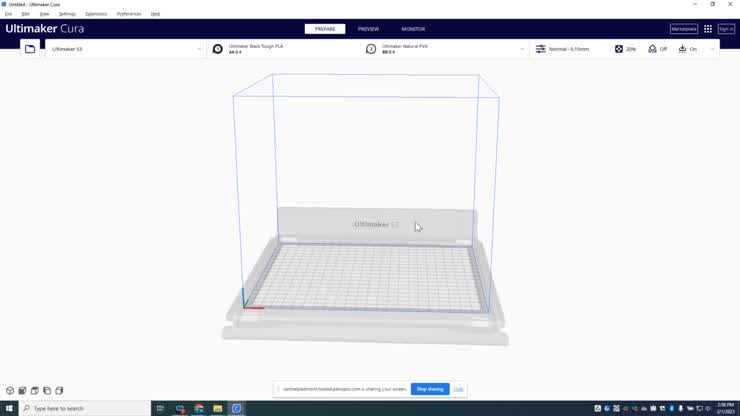Switch to front view cube icon

[x=22, y=391]
